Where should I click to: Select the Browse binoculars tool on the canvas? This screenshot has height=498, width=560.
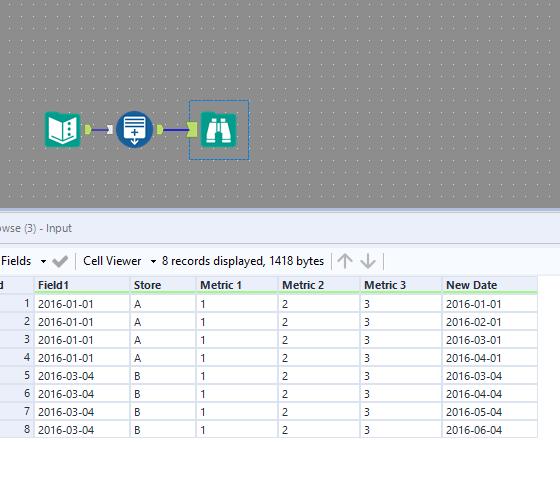[219, 130]
